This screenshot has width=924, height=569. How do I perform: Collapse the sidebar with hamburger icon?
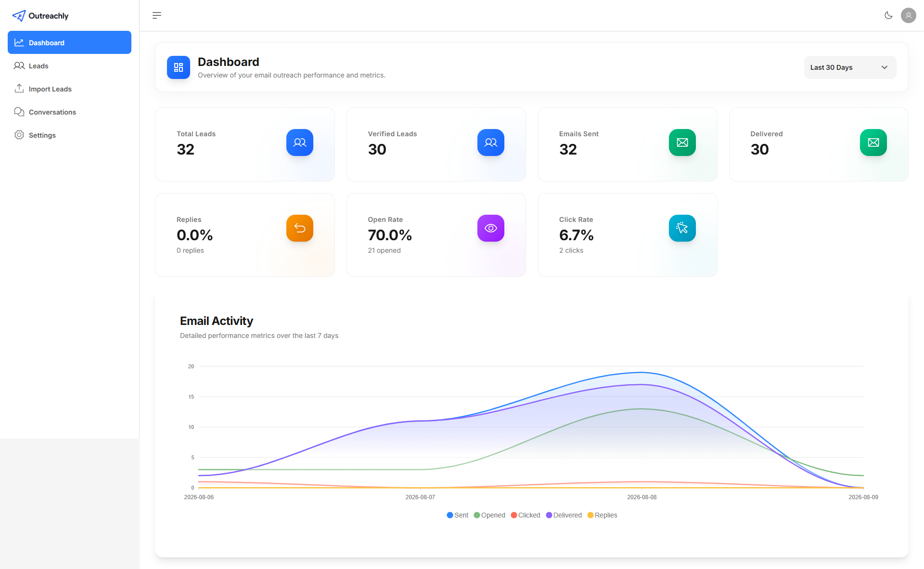(157, 15)
